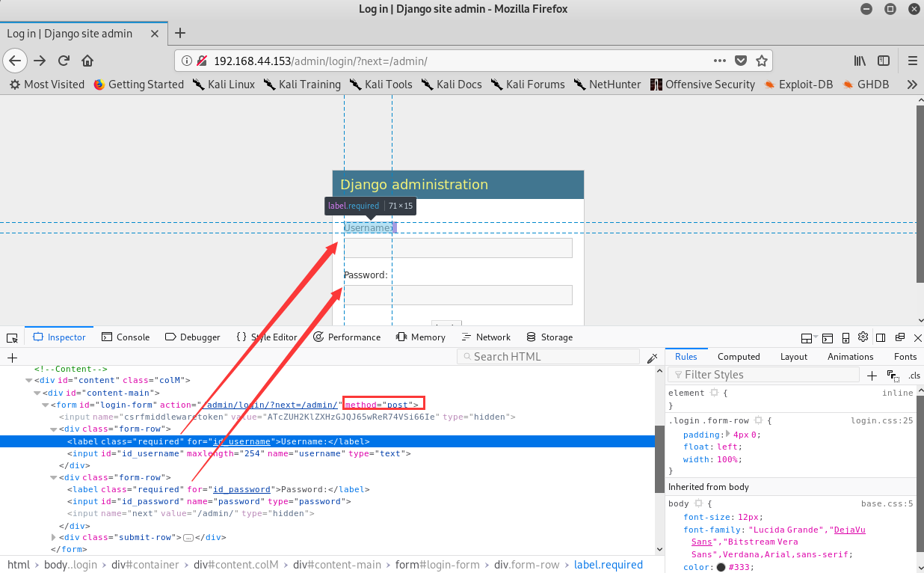This screenshot has height=573, width=924.
Task: Click the browser Forward arrow button
Action: click(40, 61)
